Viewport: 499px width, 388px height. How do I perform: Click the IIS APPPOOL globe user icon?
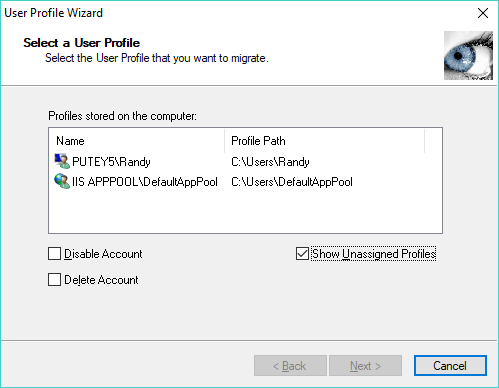(62, 181)
